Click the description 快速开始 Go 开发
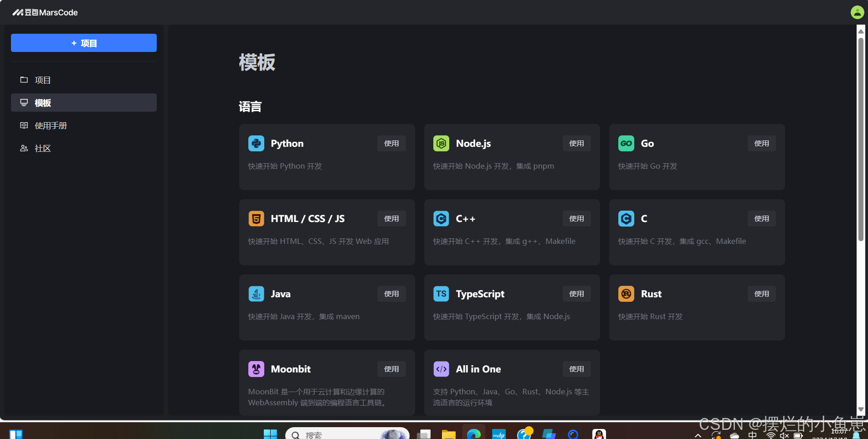The image size is (868, 439). tap(647, 166)
